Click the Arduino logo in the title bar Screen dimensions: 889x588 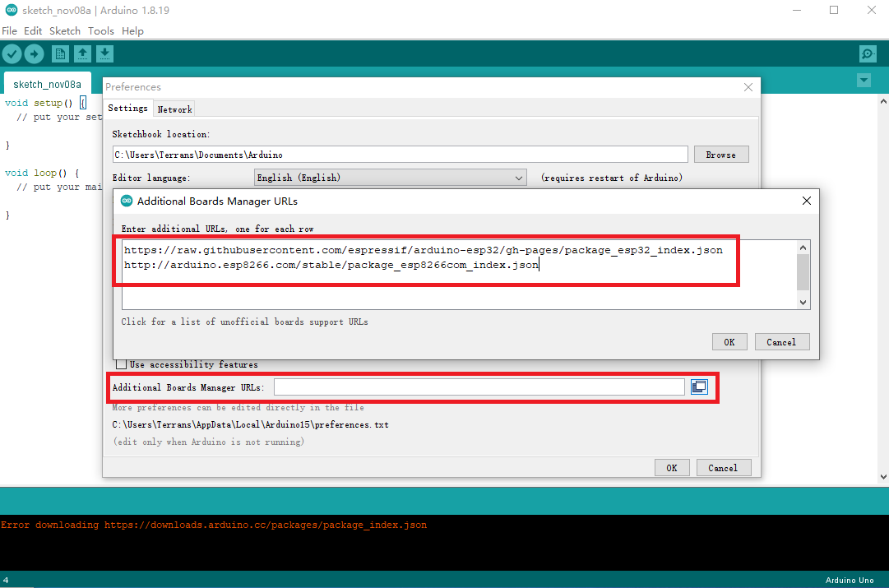pyautogui.click(x=12, y=10)
